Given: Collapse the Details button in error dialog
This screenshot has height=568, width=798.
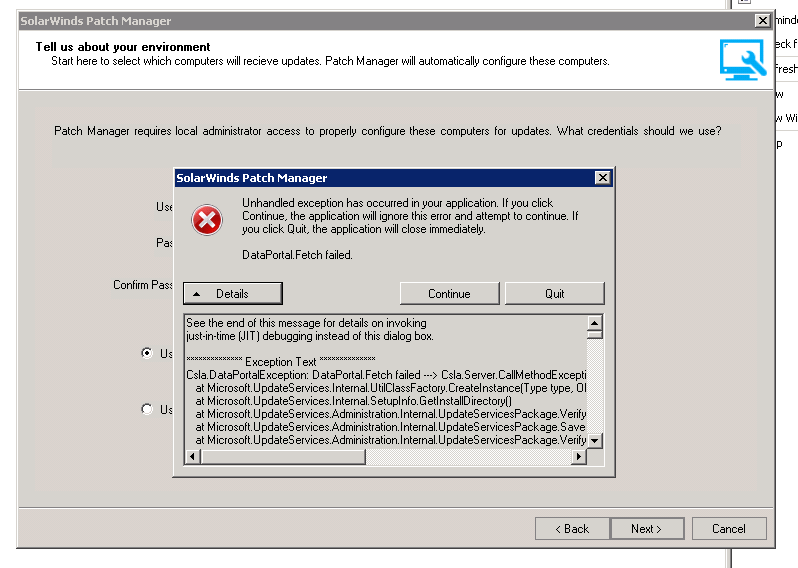Looking at the screenshot, I should pos(233,294).
